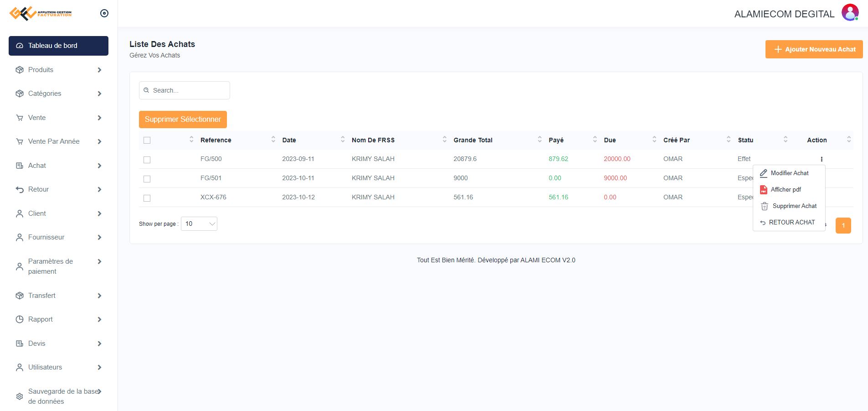Click the user profile avatar icon

click(850, 12)
